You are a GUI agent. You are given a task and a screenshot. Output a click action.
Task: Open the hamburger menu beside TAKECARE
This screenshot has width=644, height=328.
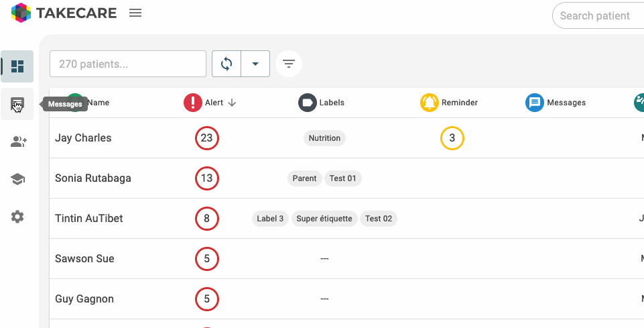[x=135, y=13]
